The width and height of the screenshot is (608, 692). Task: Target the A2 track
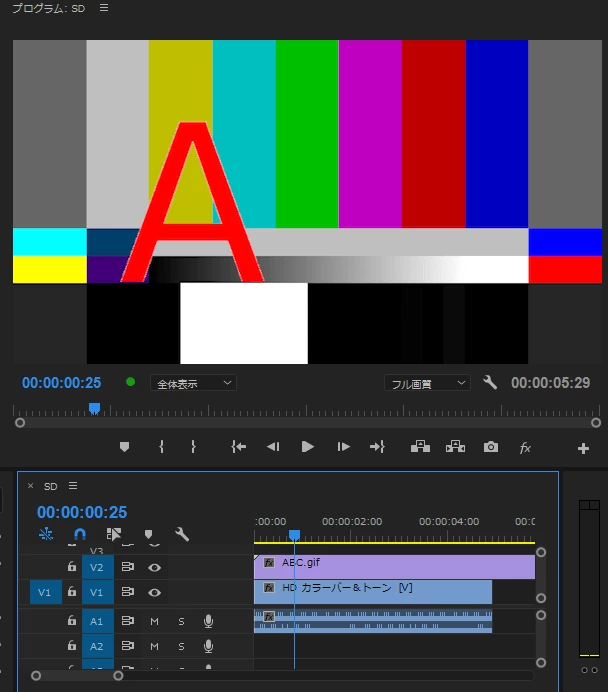[x=97, y=647]
